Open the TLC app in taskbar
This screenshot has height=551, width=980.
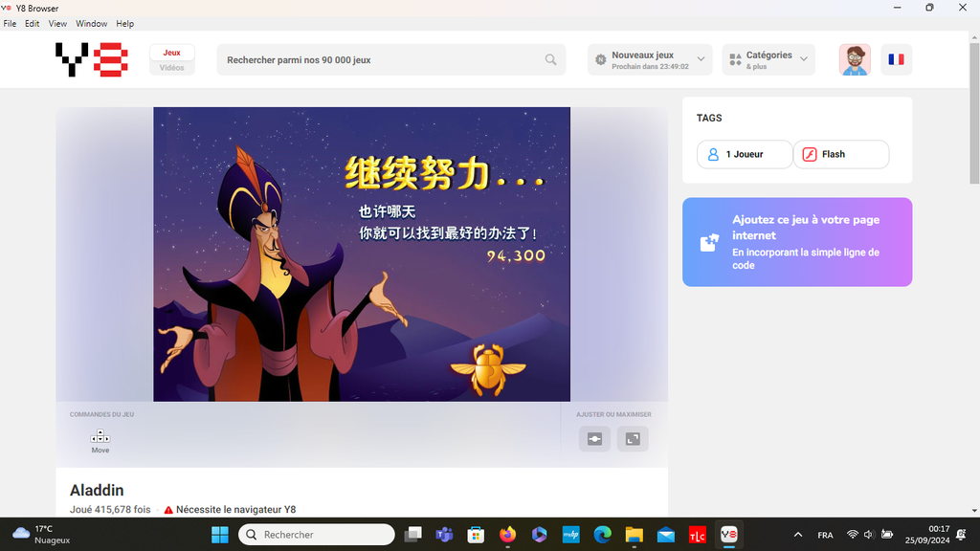click(x=697, y=535)
